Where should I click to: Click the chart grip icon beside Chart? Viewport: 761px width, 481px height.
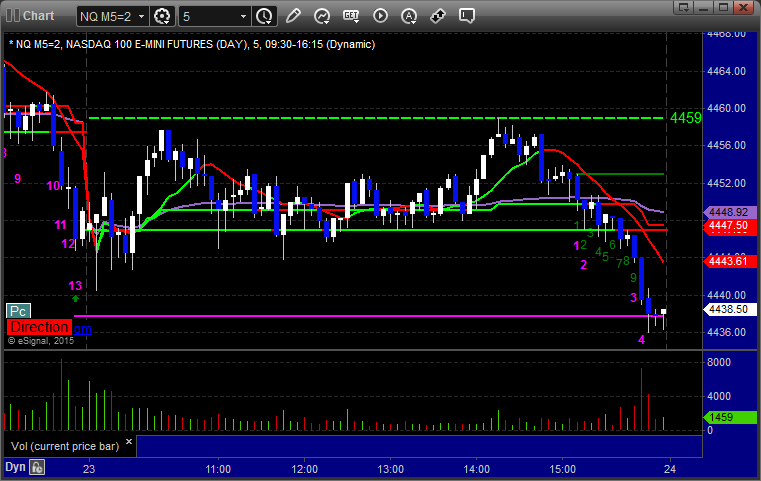pyautogui.click(x=13, y=16)
